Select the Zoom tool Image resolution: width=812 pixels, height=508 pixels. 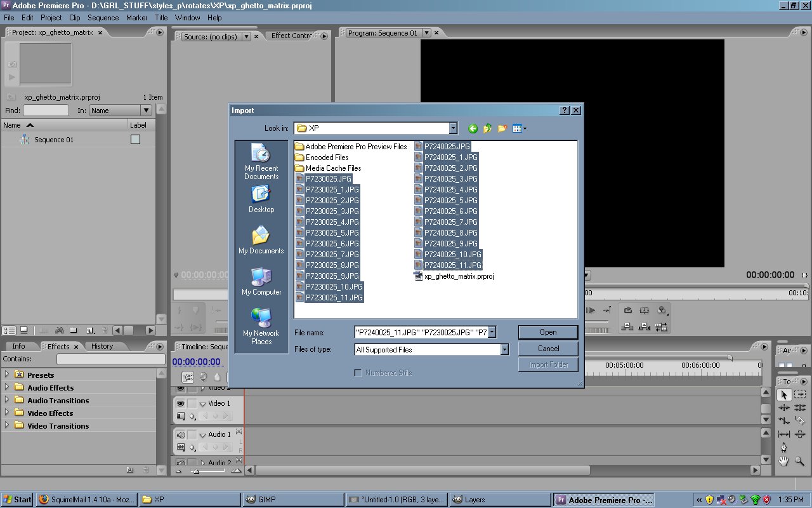pos(799,462)
